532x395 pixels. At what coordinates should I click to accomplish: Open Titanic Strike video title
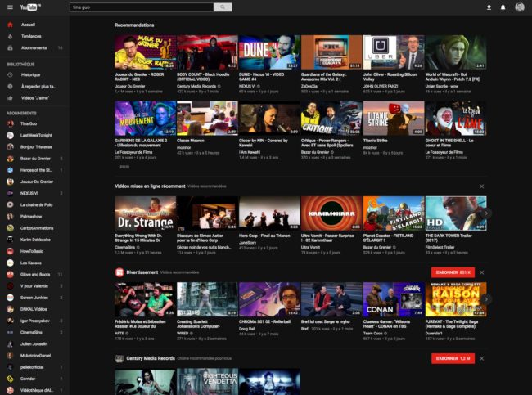pos(375,141)
